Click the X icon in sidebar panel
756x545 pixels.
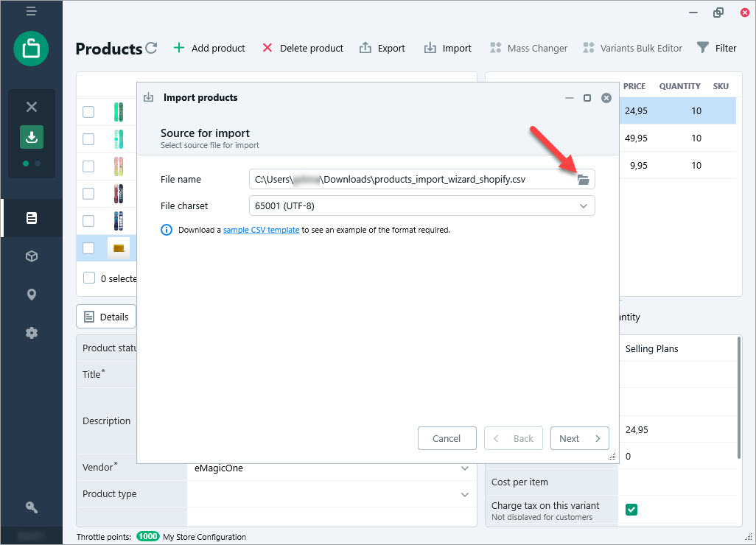[x=32, y=107]
